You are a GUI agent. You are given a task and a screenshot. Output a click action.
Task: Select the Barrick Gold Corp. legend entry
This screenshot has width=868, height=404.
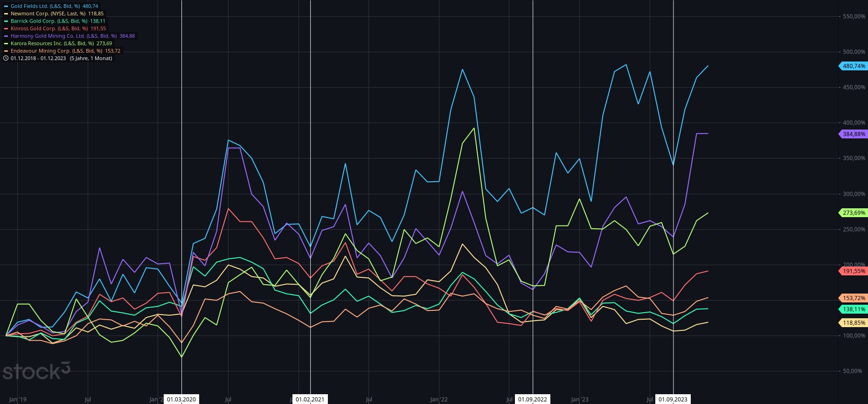[55, 21]
